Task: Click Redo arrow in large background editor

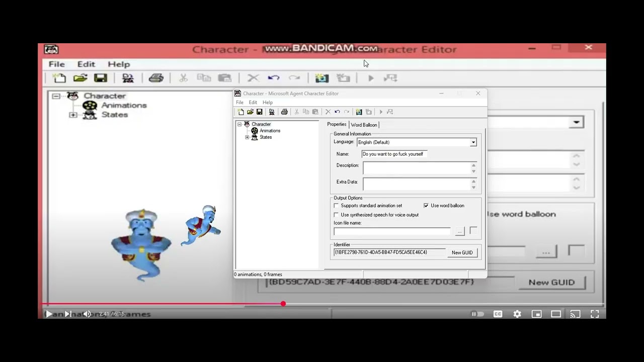Action: coord(294,78)
